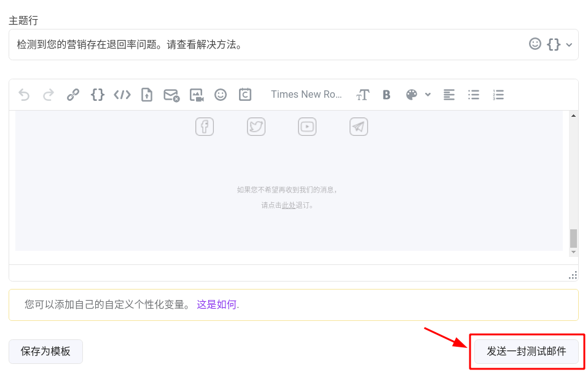Insert a hyperlink with the chain icon
The height and width of the screenshot is (375, 588).
[x=73, y=95]
